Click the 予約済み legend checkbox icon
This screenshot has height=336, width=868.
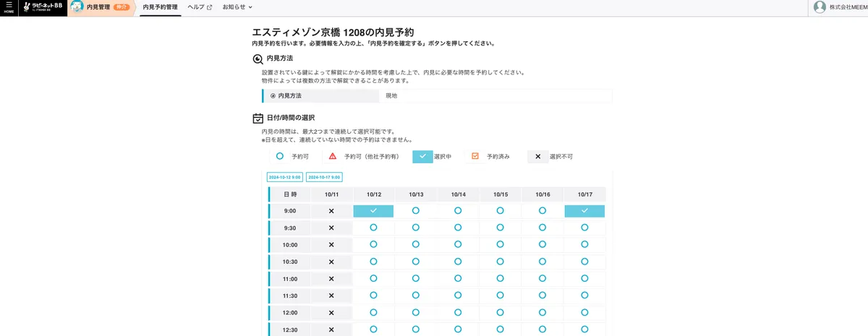pos(475,156)
